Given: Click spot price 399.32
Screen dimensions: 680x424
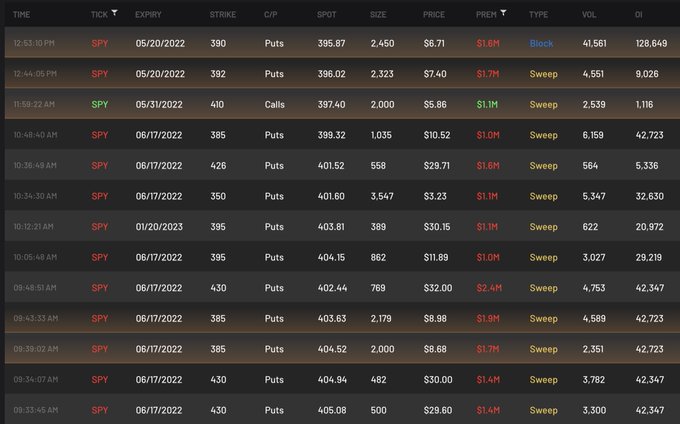Looking at the screenshot, I should pos(331,135).
